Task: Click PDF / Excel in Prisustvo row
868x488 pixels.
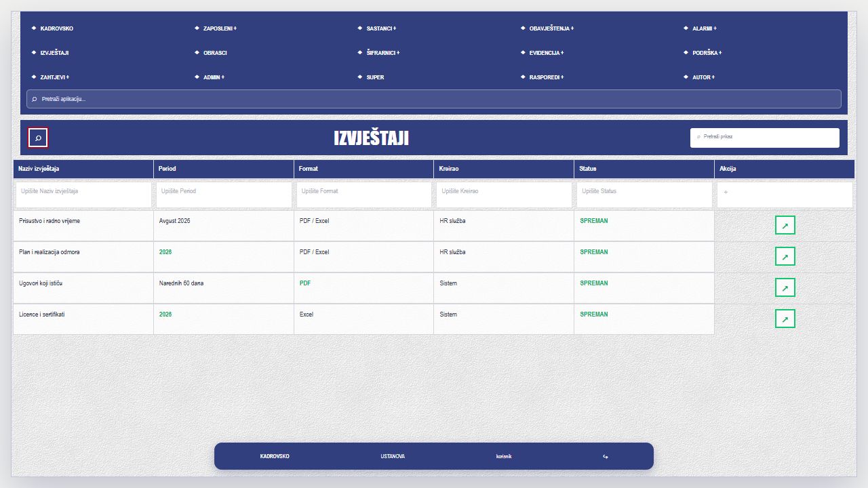Action: [x=314, y=221]
